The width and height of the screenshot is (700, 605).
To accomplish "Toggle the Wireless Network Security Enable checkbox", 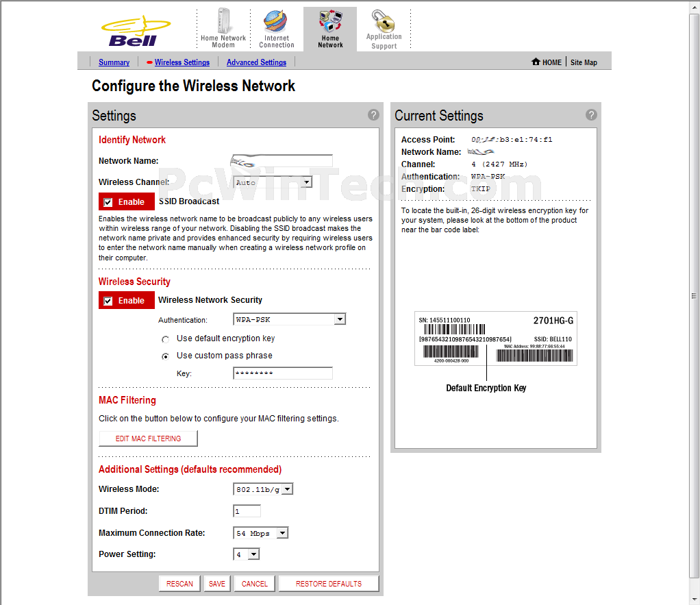I will [x=108, y=301].
